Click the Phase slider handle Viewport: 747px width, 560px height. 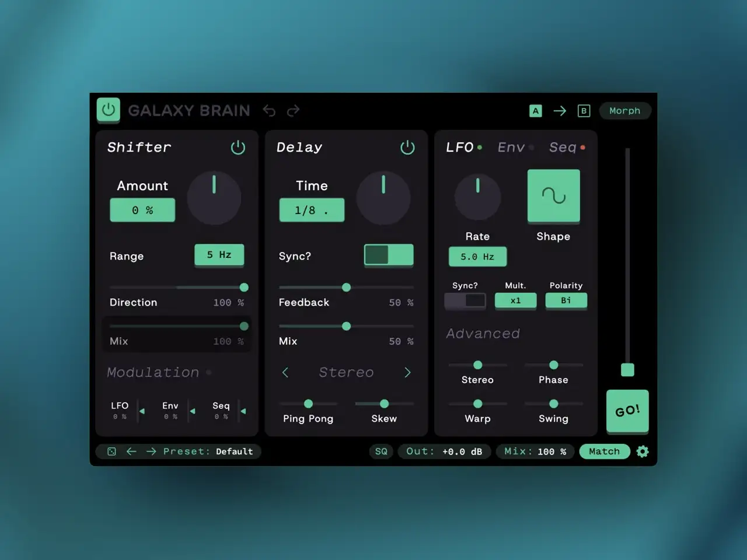tap(553, 365)
